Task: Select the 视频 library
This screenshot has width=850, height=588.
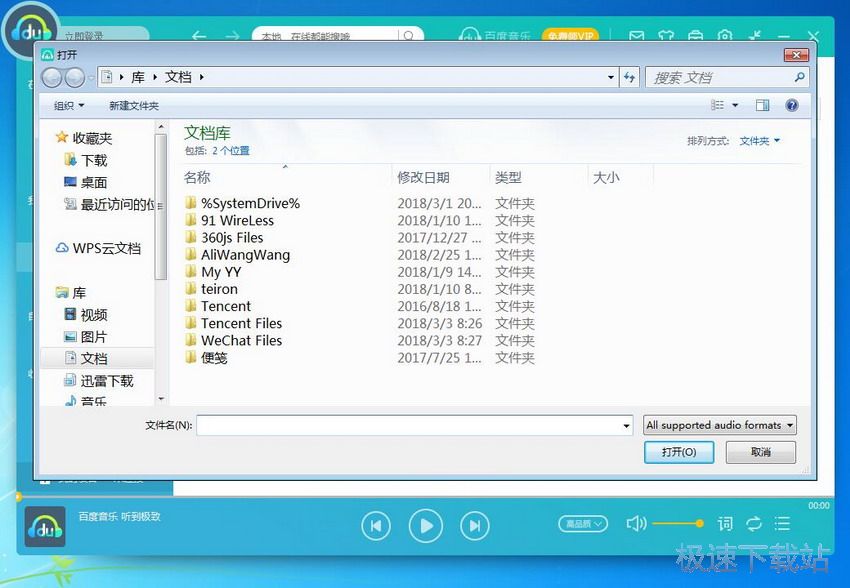Action: click(x=86, y=314)
